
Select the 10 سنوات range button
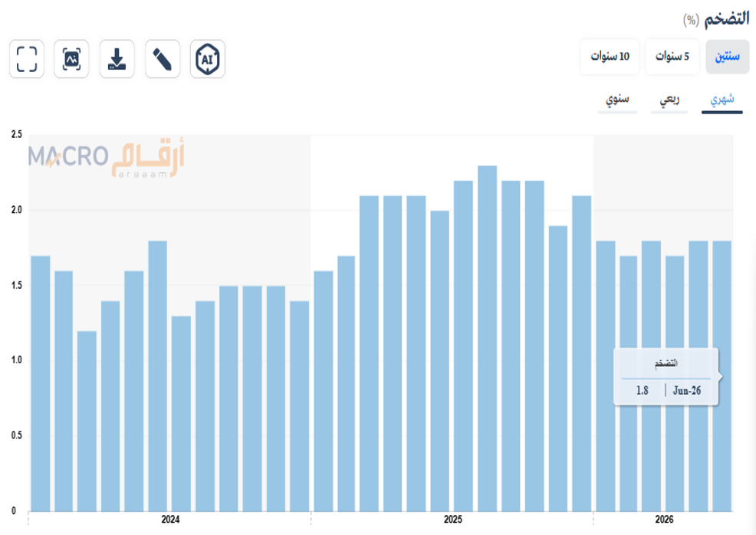point(610,57)
